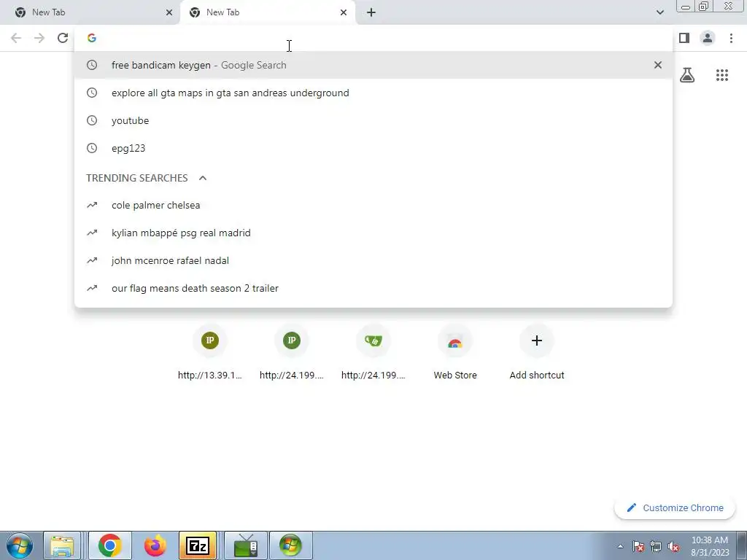Click the Chrome taskbar icon
Screen dimensions: 747x560
coord(110,545)
